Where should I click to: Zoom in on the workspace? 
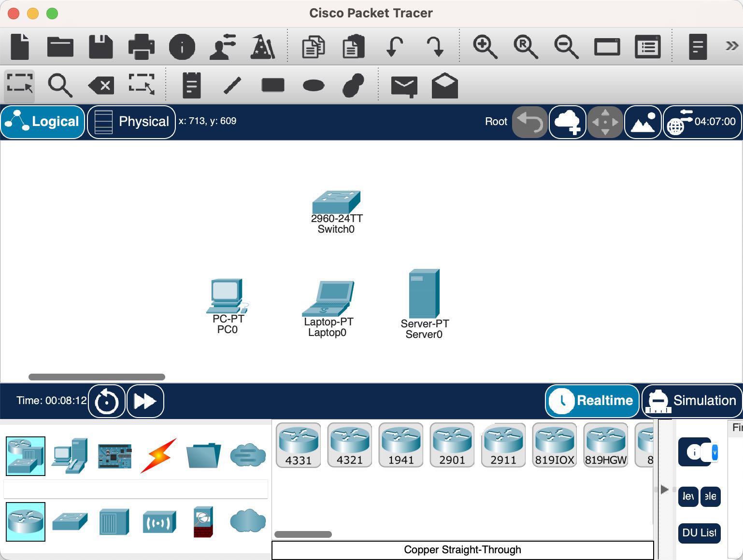485,47
